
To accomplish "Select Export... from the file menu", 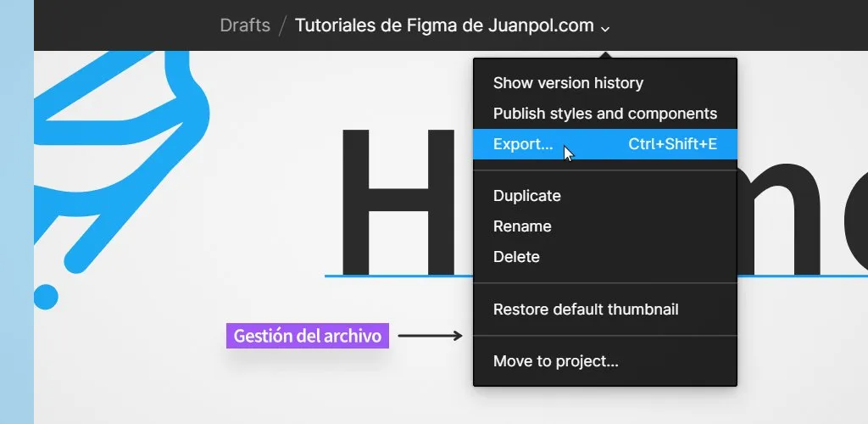I will pyautogui.click(x=605, y=144).
